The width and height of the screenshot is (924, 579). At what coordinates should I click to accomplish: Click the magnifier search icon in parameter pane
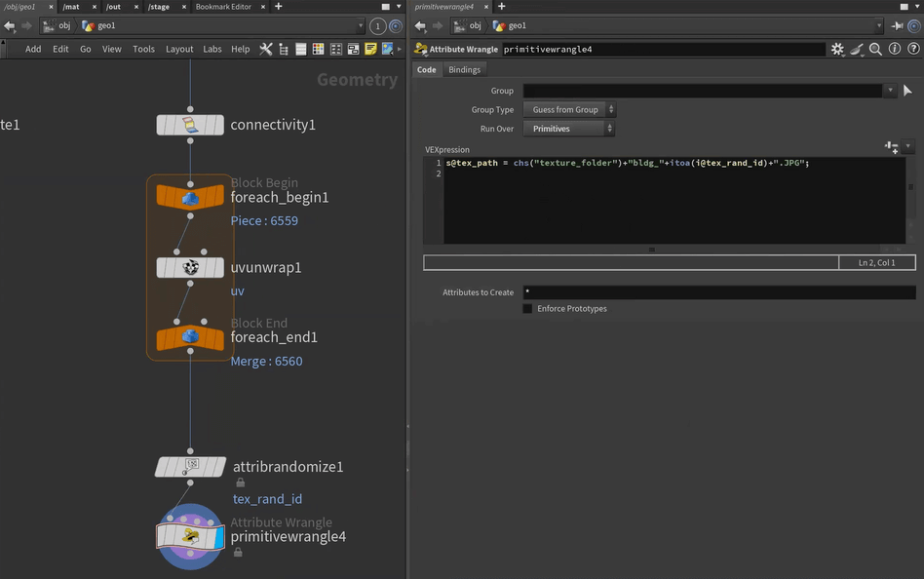[875, 49]
